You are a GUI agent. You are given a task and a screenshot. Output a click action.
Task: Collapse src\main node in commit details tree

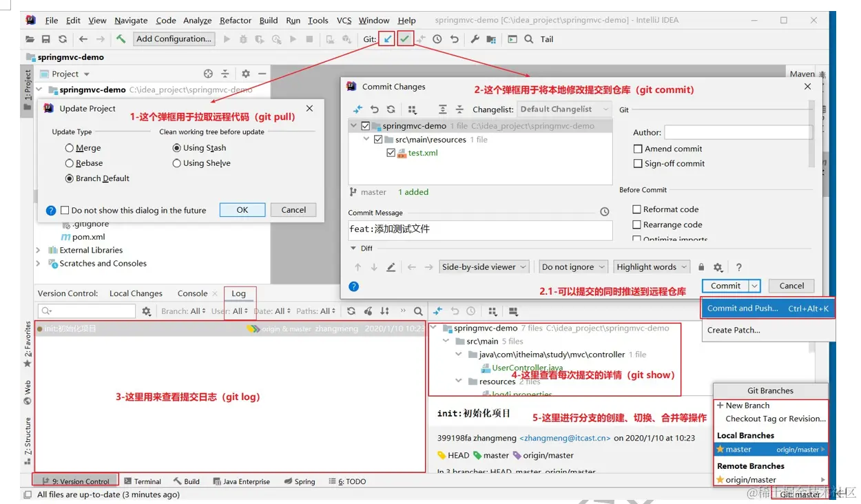coord(446,341)
